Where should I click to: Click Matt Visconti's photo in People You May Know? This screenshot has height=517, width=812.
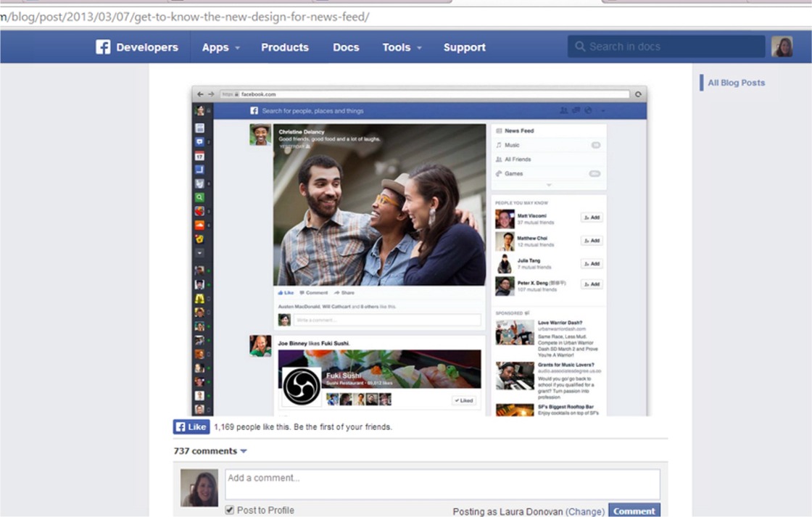tap(505, 219)
